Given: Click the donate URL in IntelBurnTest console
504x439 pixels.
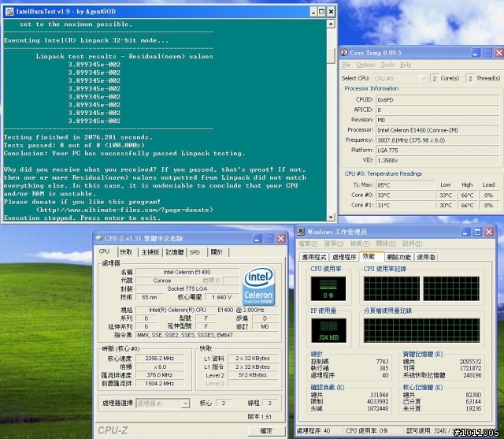Looking at the screenshot, I should click(124, 210).
